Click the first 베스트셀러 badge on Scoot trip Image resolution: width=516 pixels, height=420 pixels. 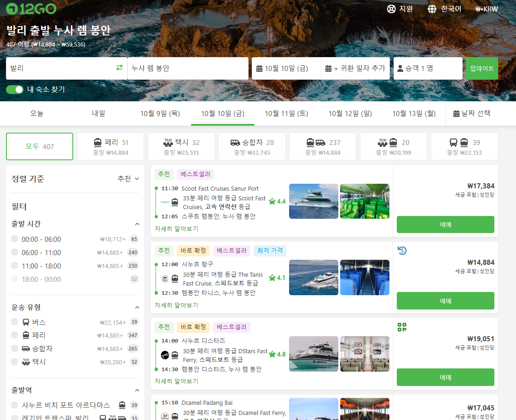pos(196,174)
